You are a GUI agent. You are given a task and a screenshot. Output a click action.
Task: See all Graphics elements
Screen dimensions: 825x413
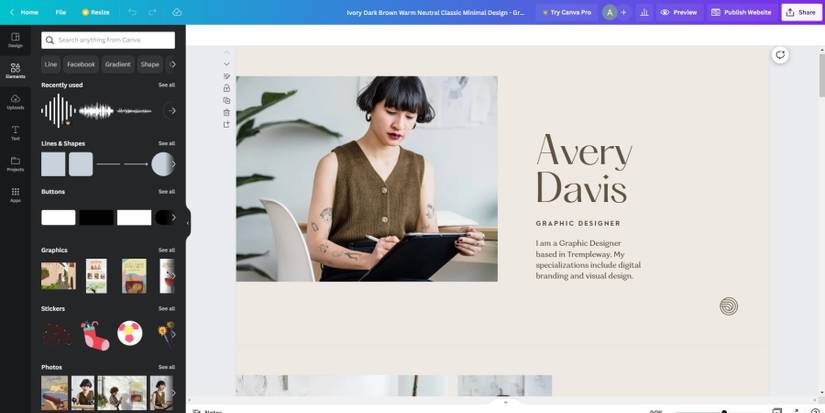click(x=167, y=250)
